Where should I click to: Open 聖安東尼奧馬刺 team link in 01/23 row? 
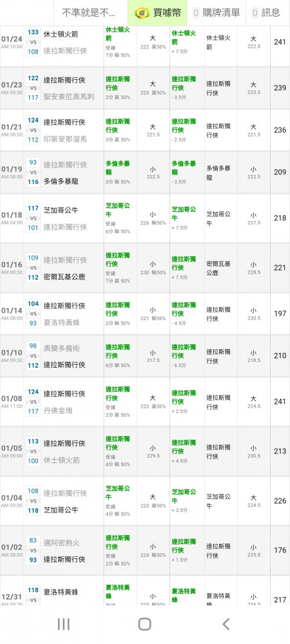click(69, 97)
